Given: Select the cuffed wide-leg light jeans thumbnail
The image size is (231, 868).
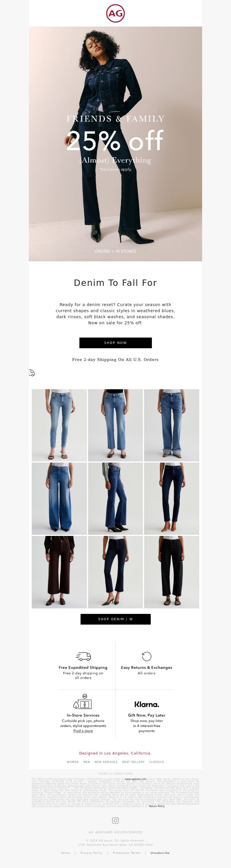Looking at the screenshot, I should (x=172, y=425).
